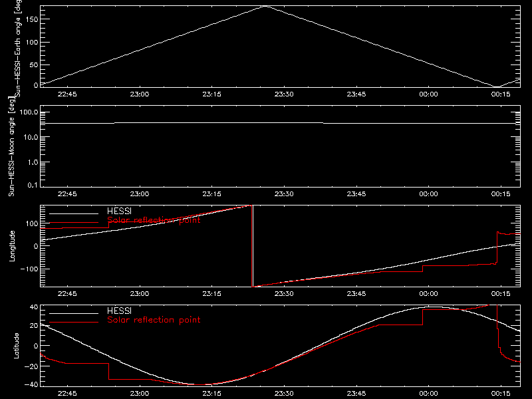Click 23:30 label under Longitude plot
The image size is (532, 399).
click(284, 293)
